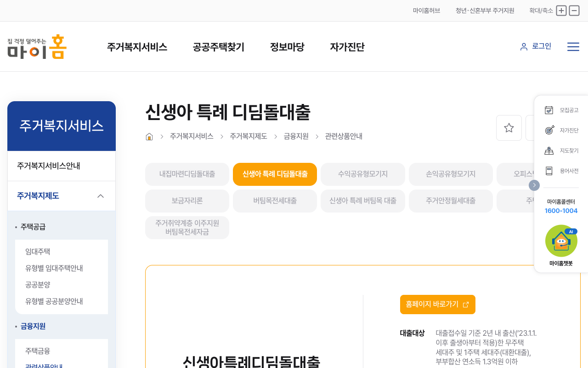
Task: Select the 주거안정월세대출 tab
Action: [451, 201]
